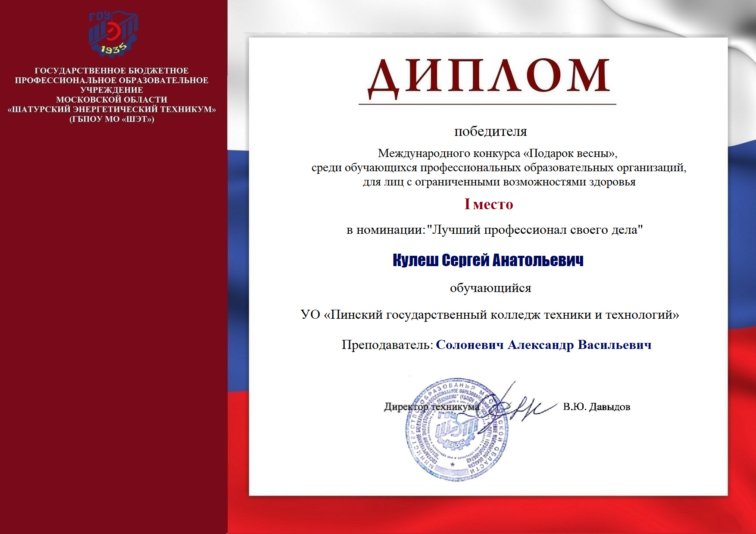Click the text "Директор техникума"

point(431,407)
